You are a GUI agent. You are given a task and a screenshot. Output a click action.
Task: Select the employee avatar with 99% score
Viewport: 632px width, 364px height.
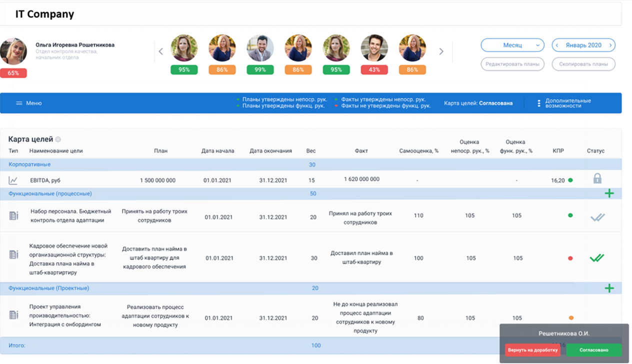coord(260,48)
